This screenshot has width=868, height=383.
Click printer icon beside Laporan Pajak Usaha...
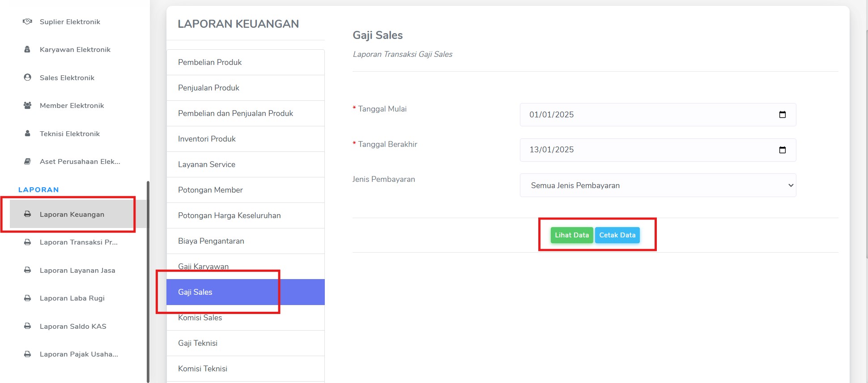pos(27,354)
